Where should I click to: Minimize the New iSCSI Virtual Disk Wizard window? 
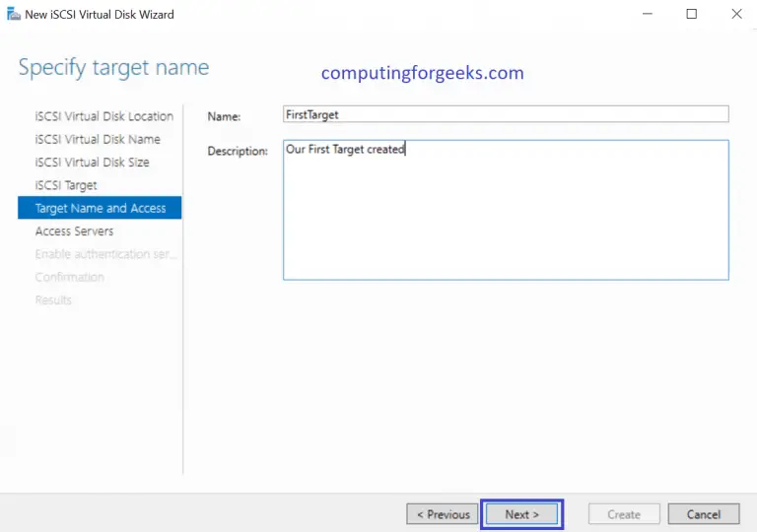[648, 14]
